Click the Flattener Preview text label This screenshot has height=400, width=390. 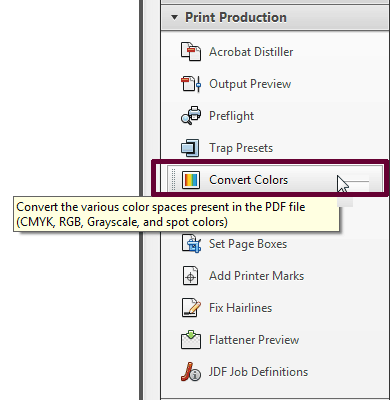click(254, 340)
